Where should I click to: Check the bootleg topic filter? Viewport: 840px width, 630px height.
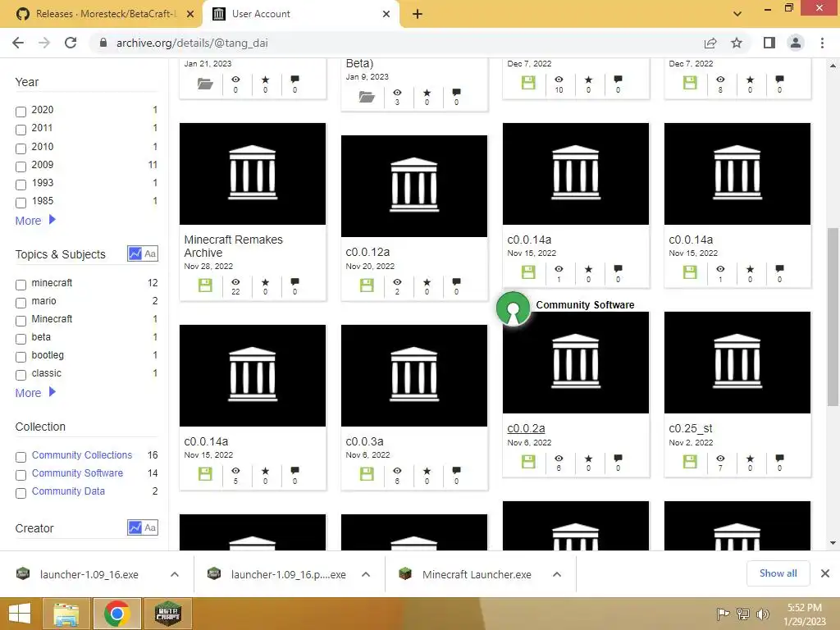(21, 357)
